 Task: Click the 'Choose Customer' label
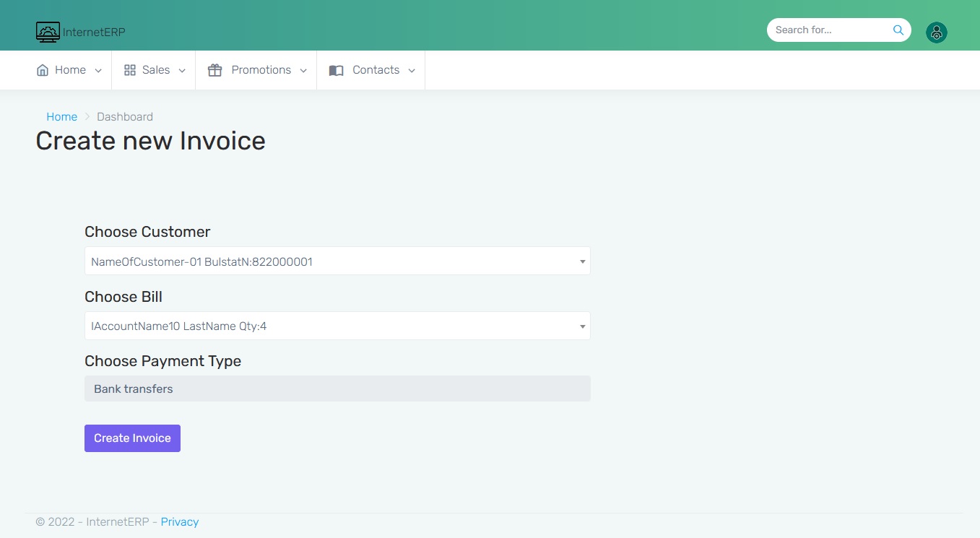tap(147, 232)
